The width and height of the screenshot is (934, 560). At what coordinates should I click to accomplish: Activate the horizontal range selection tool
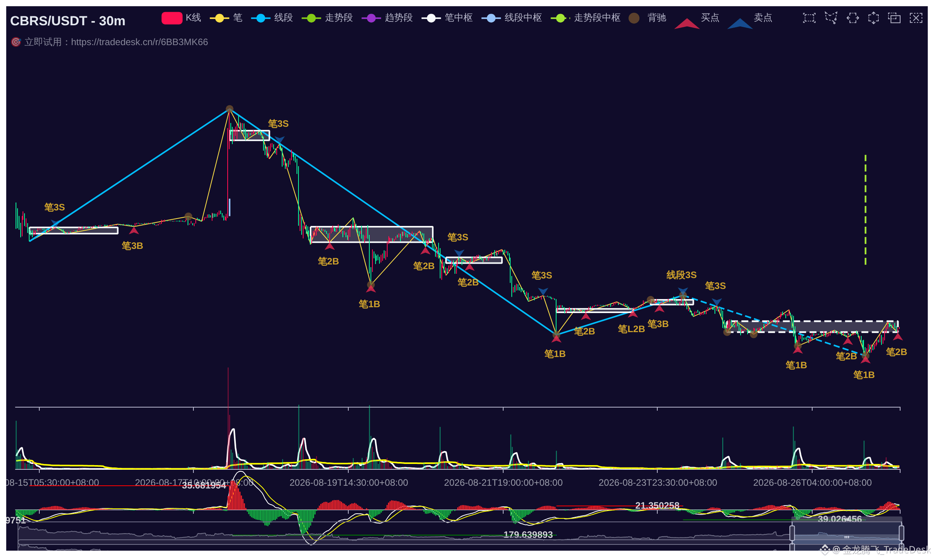852,18
